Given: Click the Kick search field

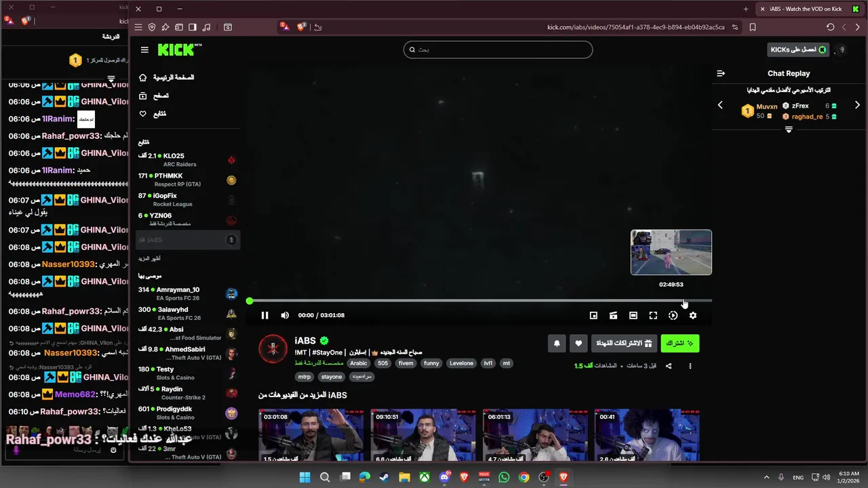Looking at the screenshot, I should coord(498,49).
